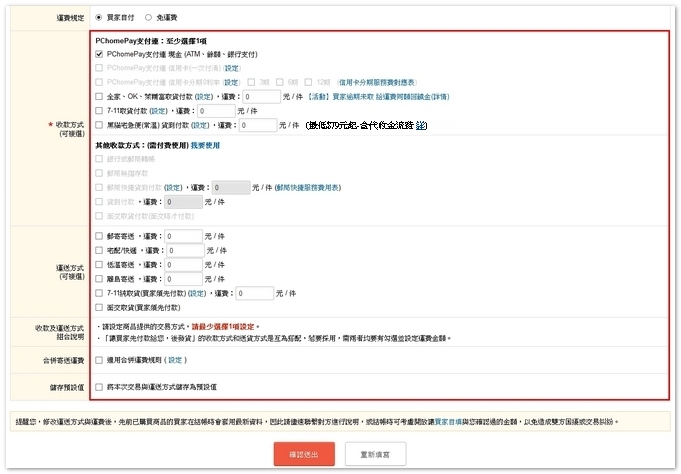681x474 pixels.
Task: Enable 適用合併運費規則 checkbox
Action: [x=99, y=360]
